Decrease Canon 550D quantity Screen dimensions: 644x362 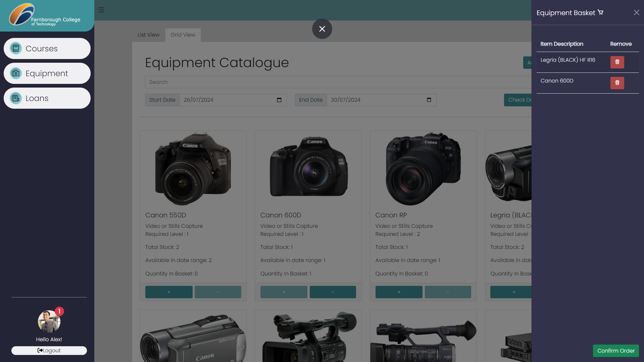[218, 292]
